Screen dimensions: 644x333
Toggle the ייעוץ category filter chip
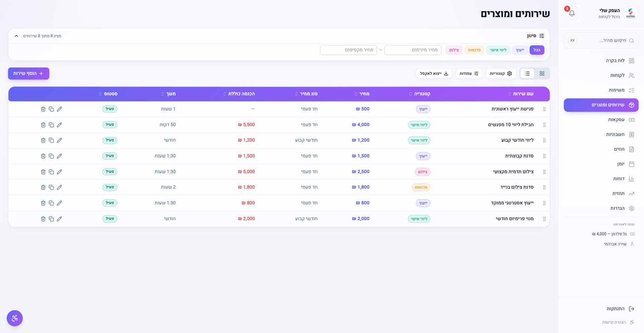(x=520, y=50)
